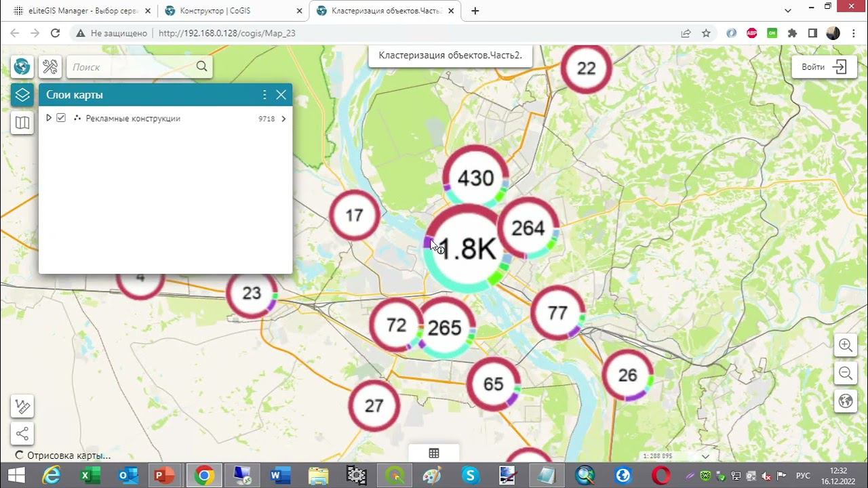The height and width of the screenshot is (488, 868).
Task: Open the AdBlock Plus extension icon
Action: [751, 33]
